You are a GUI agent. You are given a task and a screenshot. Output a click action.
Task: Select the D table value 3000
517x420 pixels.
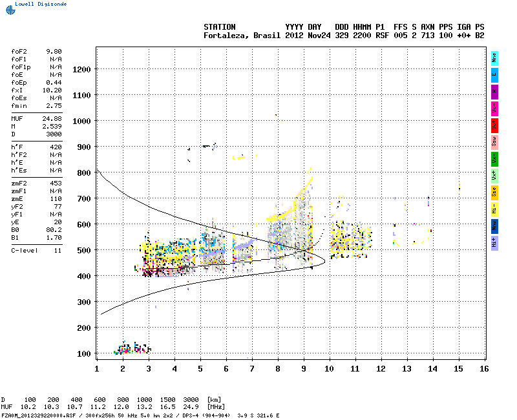click(191, 399)
